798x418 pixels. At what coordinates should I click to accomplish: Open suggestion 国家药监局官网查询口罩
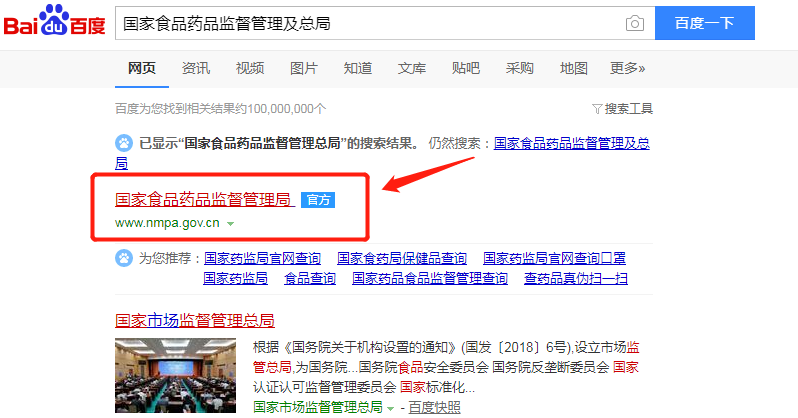(x=554, y=259)
